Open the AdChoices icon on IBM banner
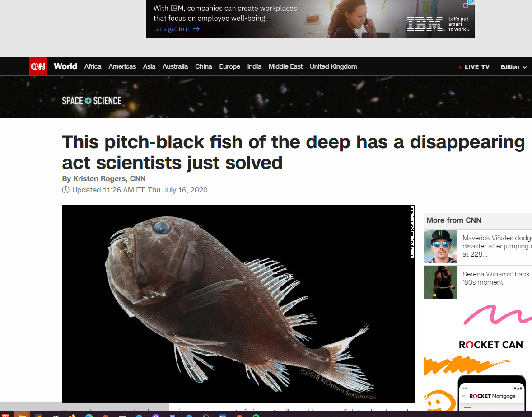The height and width of the screenshot is (417, 532). pos(471,2)
